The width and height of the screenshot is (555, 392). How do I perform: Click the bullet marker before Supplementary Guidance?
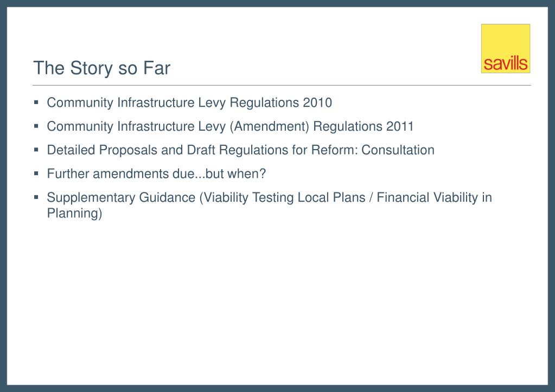pos(36,197)
